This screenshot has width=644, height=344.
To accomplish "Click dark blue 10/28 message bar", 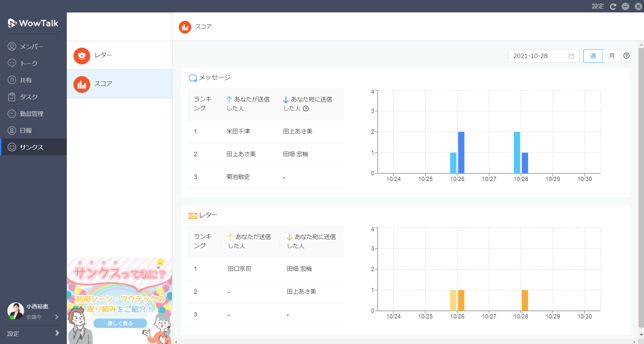I will [x=525, y=163].
